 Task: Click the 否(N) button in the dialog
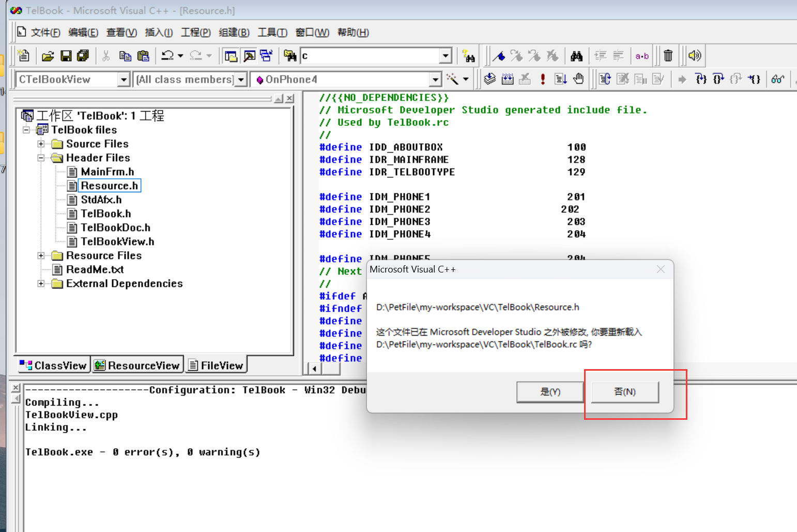pos(625,392)
